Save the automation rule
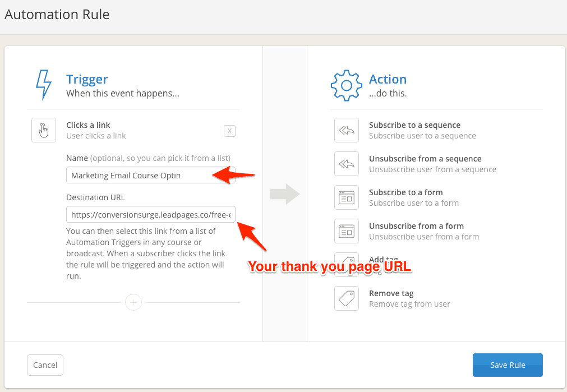 click(x=506, y=365)
